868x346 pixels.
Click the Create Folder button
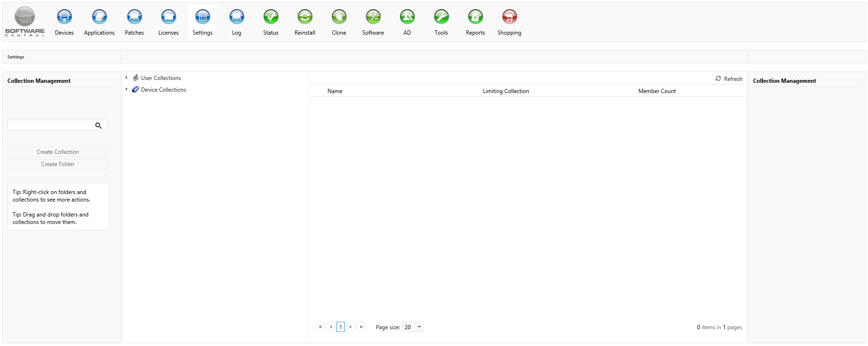58,164
